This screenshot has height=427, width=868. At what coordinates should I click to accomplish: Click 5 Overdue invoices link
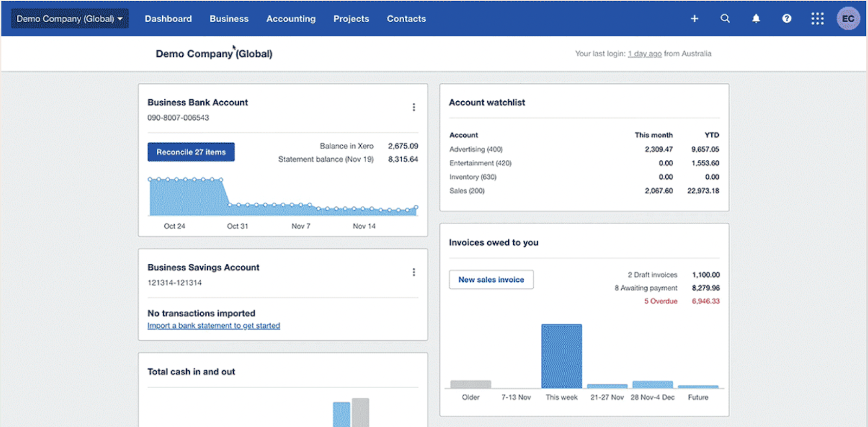[x=661, y=301]
